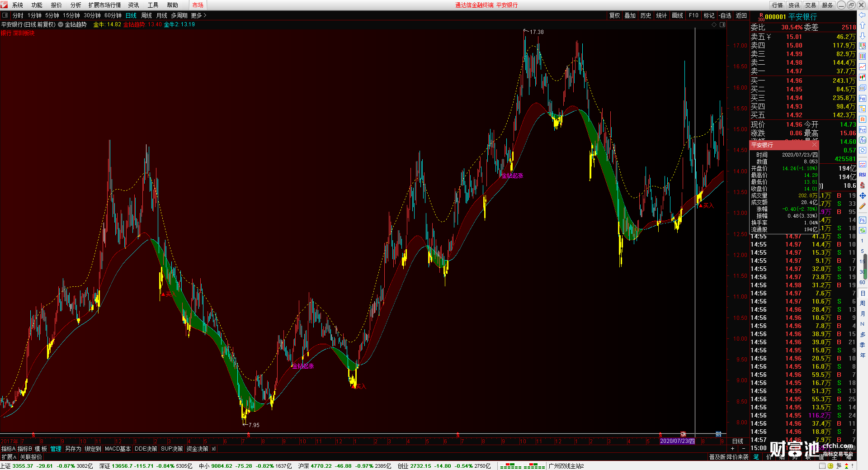Open the 画线 drawing tools menu
Image resolution: width=868 pixels, height=470 pixels.
[677, 15]
